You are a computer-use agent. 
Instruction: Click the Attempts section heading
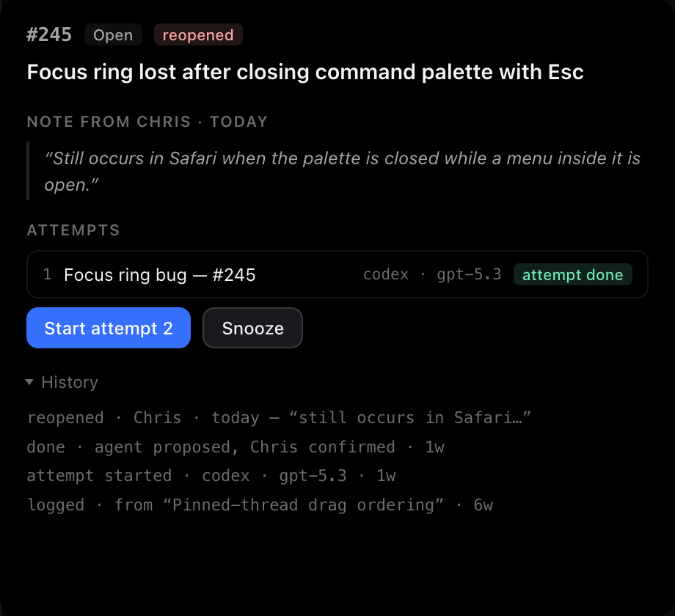pyautogui.click(x=73, y=230)
